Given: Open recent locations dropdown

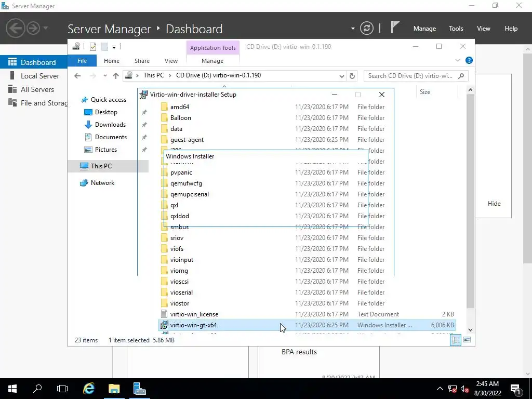Looking at the screenshot, I should (x=105, y=76).
